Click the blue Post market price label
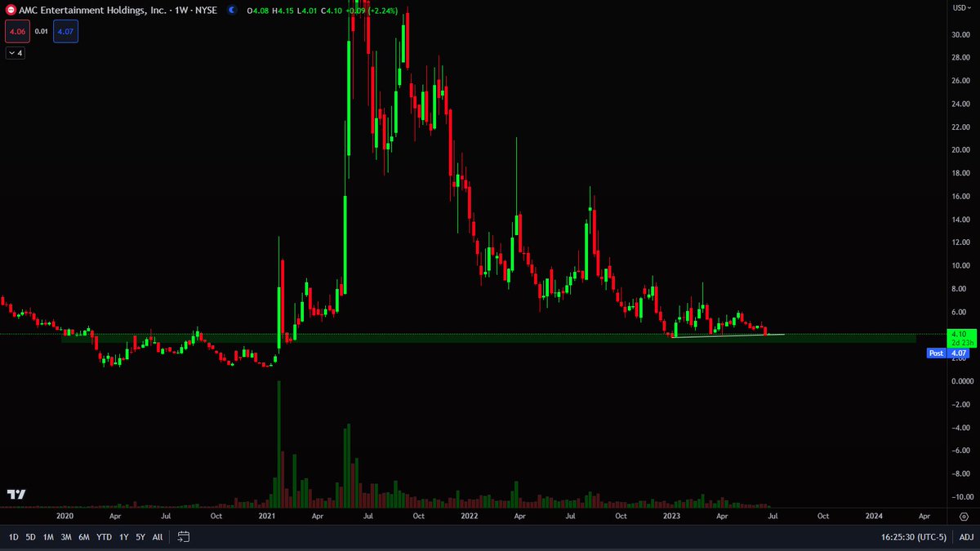 tap(950, 353)
